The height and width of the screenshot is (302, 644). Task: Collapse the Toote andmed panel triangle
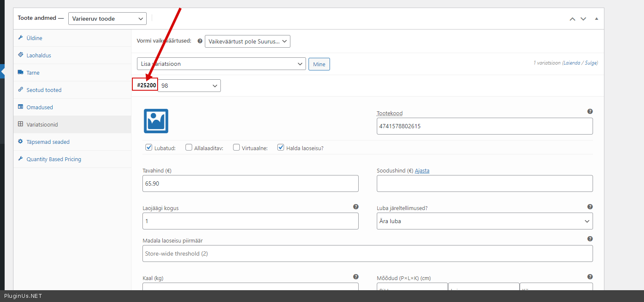(x=596, y=19)
